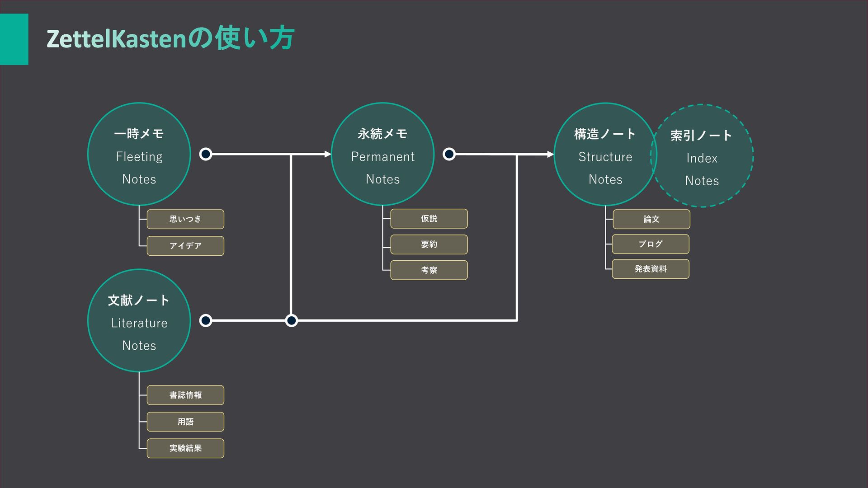Image resolution: width=868 pixels, height=488 pixels.
Task: Click connector dot next to Fleeting Notes
Action: click(206, 154)
